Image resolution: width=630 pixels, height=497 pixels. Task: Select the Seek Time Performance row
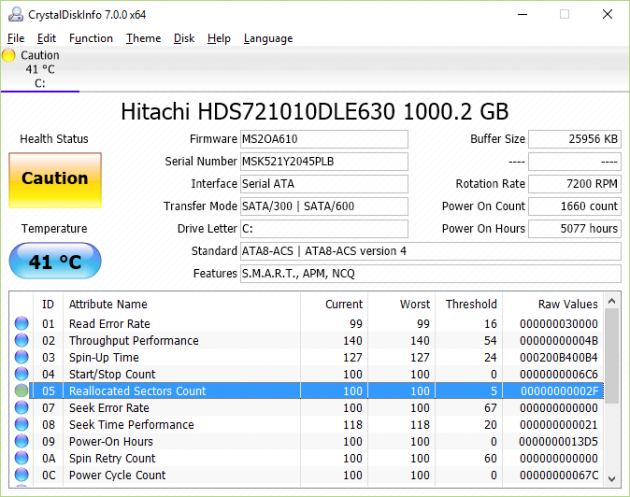click(x=300, y=425)
